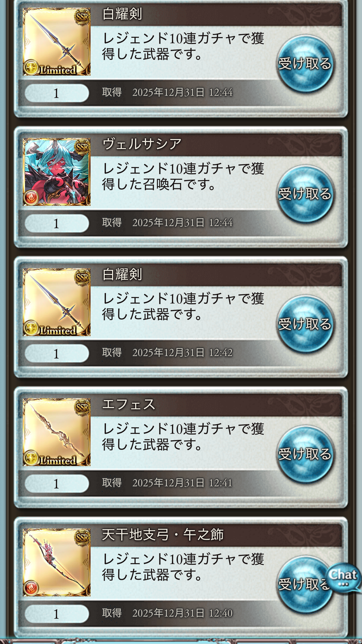Claim the エフェス weapon
Image resolution: width=362 pixels, height=644 pixels.
[x=305, y=454]
